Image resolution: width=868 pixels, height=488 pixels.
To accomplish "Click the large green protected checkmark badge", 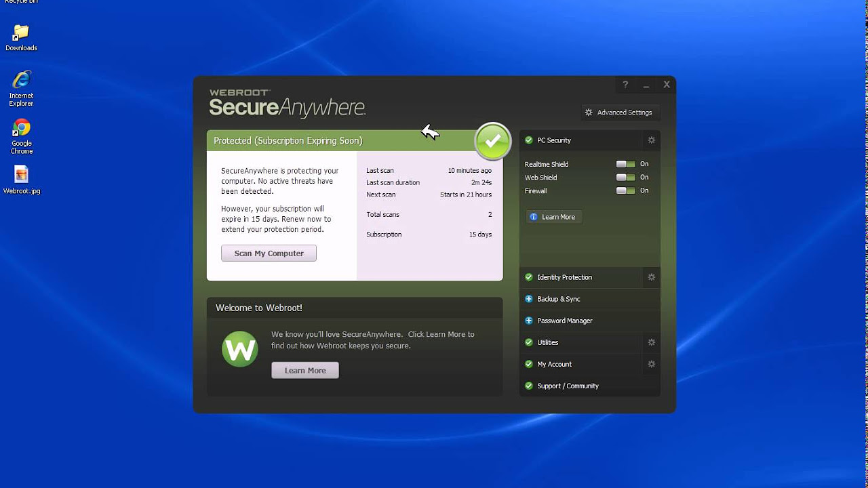I will [493, 141].
